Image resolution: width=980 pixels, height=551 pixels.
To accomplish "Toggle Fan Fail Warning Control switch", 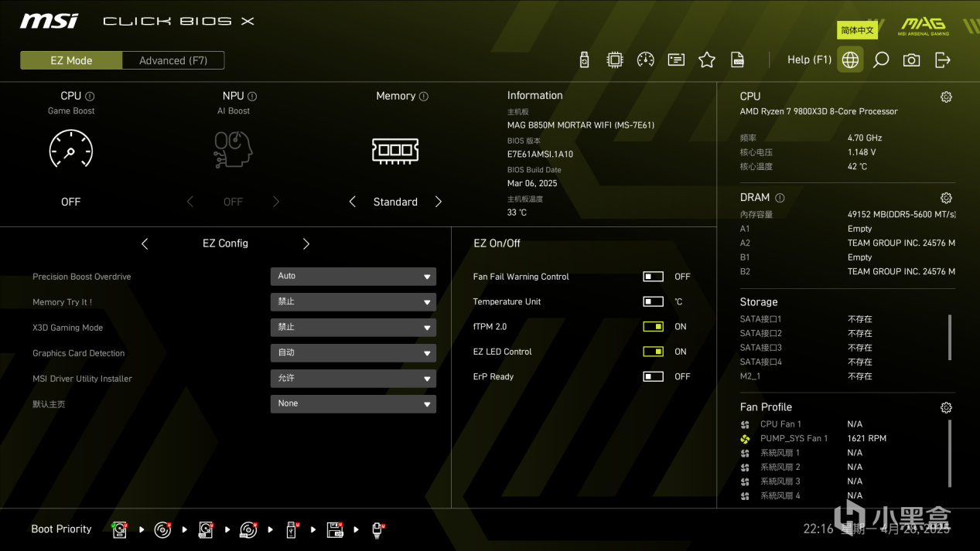I will point(653,277).
